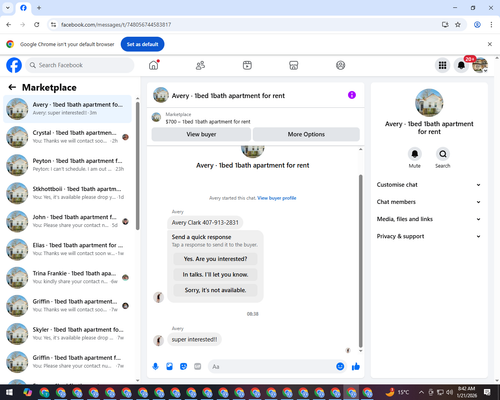Send a thumbs-up like
Image resolution: width=500 pixels, height=400 pixels.
click(356, 367)
